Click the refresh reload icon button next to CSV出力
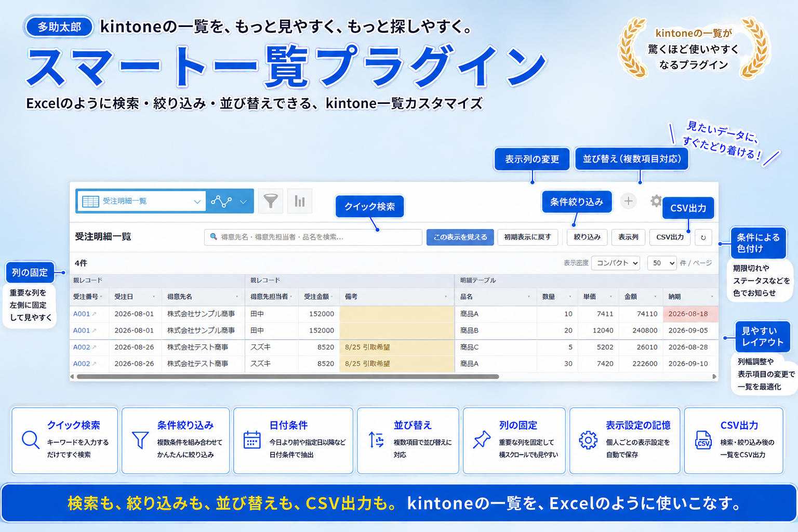This screenshot has width=798, height=532. pos(703,237)
